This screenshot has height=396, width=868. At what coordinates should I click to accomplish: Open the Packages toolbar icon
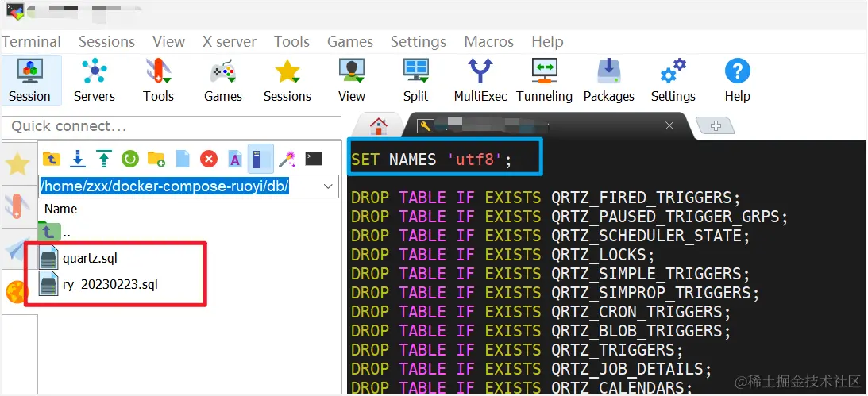pos(609,80)
